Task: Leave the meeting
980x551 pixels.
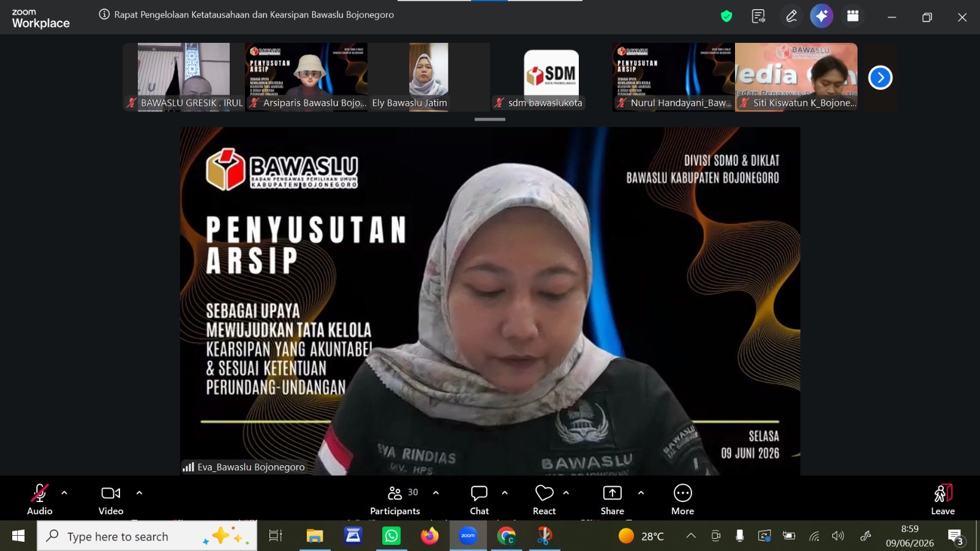Action: (x=943, y=500)
